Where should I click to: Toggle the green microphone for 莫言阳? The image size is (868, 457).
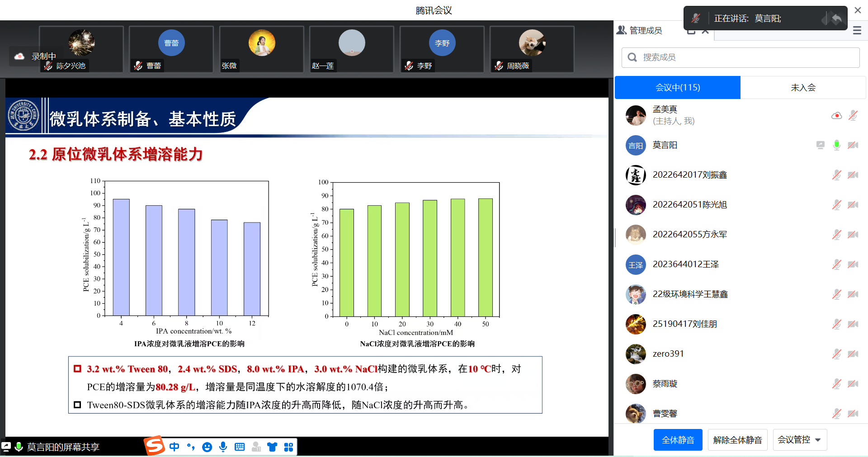pyautogui.click(x=837, y=145)
